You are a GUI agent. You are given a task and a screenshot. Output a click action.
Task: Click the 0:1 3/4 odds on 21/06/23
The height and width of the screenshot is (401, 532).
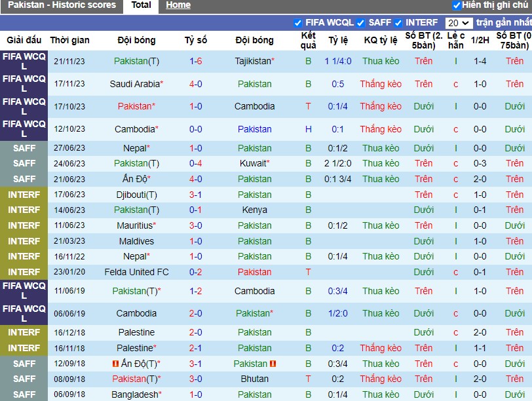coord(338,179)
